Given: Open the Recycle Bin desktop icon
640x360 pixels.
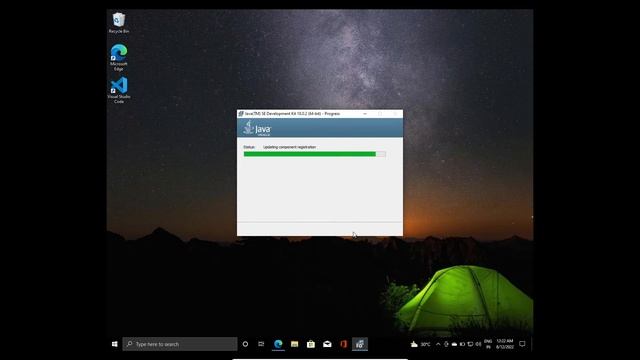Looking at the screenshot, I should coord(119,22).
